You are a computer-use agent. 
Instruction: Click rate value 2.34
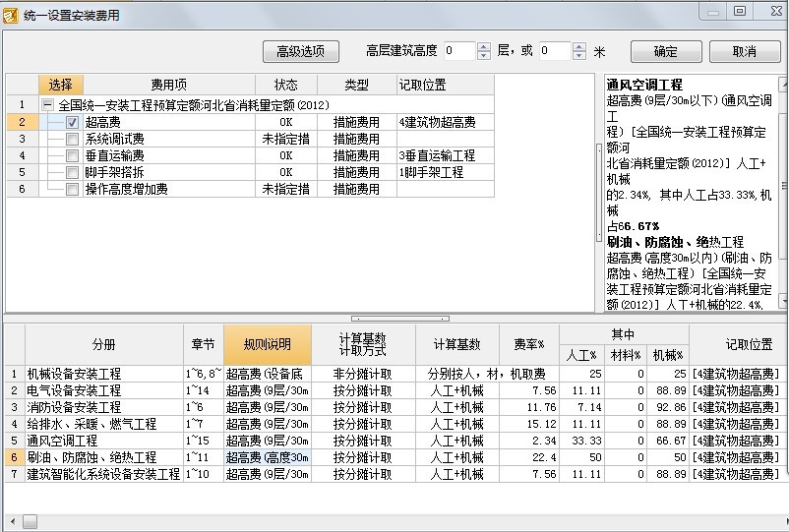pos(529,441)
